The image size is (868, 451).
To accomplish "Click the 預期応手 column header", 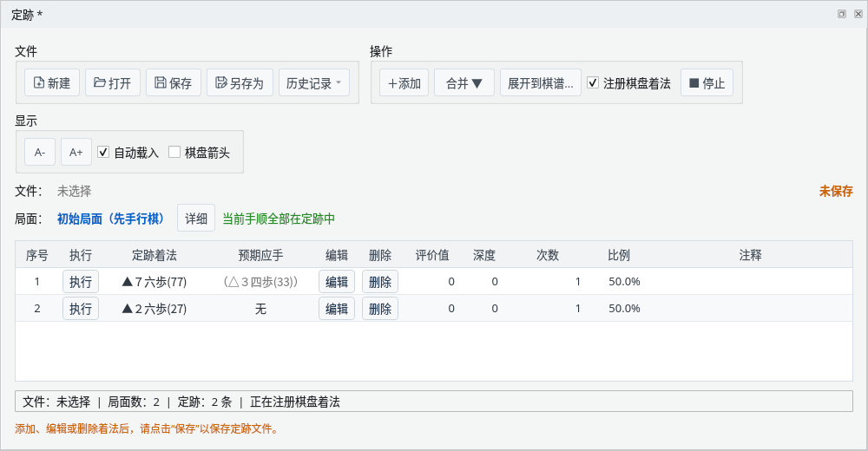I will tap(260, 255).
